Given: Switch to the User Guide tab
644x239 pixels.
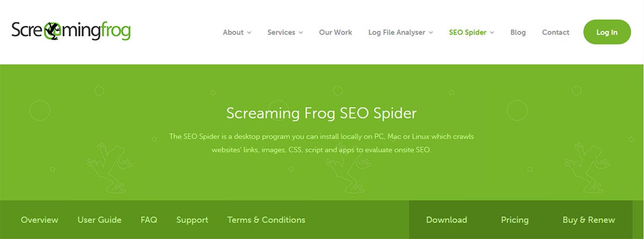Looking at the screenshot, I should tap(99, 220).
